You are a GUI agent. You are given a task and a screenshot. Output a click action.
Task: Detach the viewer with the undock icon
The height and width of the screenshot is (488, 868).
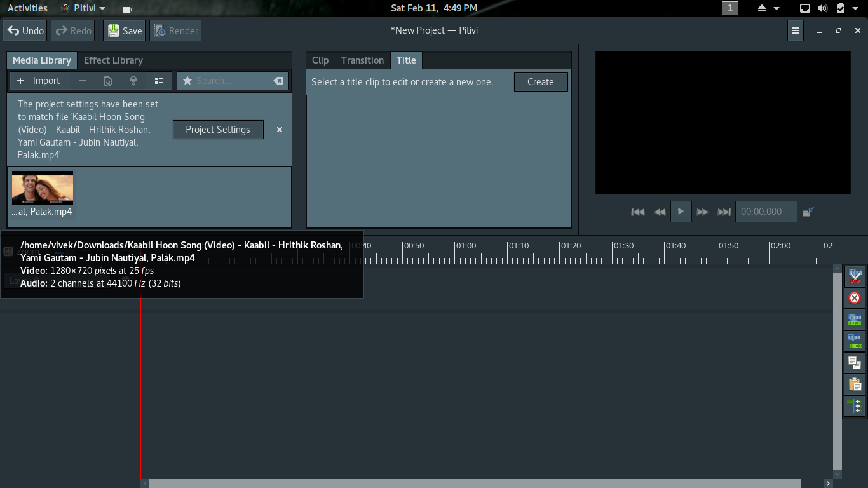point(808,212)
